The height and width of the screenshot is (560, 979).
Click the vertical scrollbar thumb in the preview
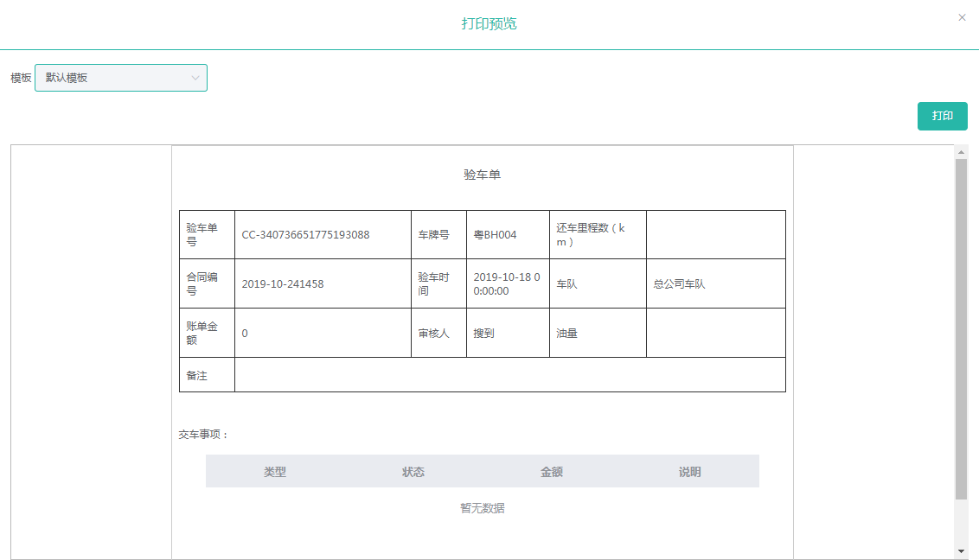(x=961, y=328)
